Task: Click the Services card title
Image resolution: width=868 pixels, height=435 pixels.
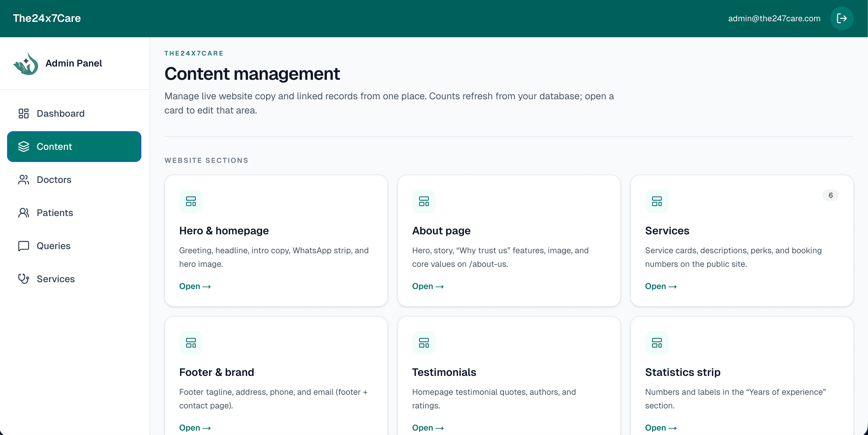Action: pyautogui.click(x=667, y=231)
